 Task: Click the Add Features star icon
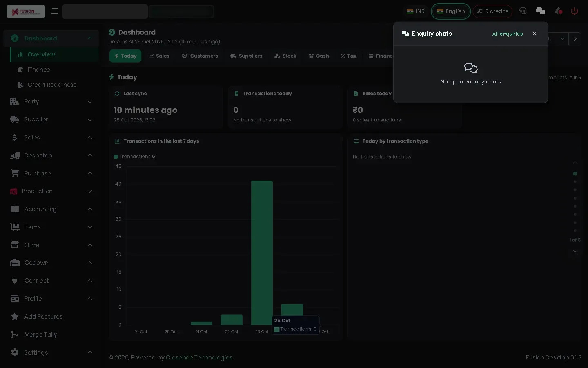pyautogui.click(x=15, y=316)
